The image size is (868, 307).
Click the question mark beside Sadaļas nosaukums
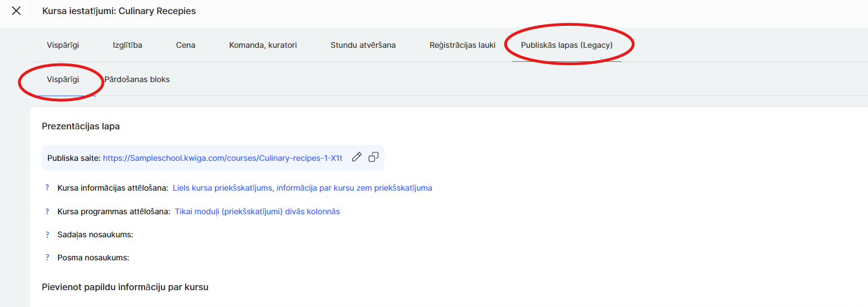[47, 234]
